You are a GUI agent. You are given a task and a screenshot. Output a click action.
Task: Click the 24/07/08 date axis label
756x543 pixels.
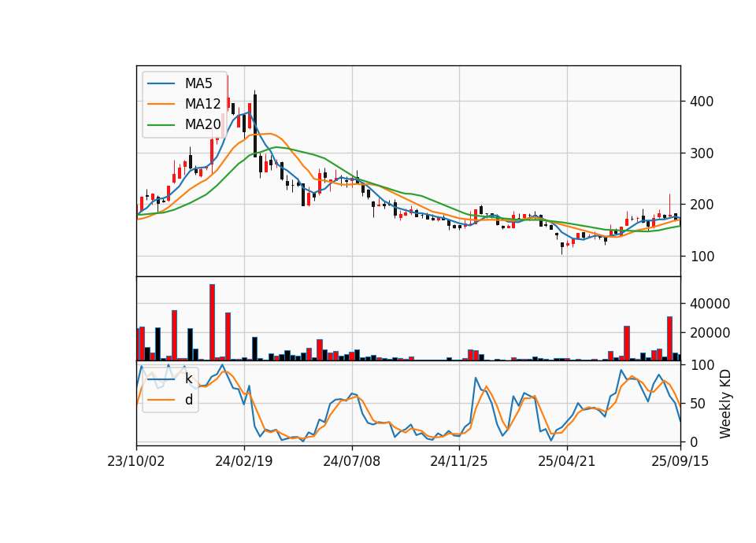click(351, 461)
